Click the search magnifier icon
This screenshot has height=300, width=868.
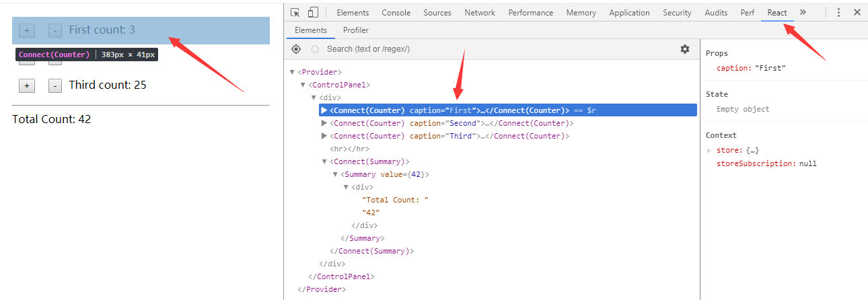click(x=315, y=49)
